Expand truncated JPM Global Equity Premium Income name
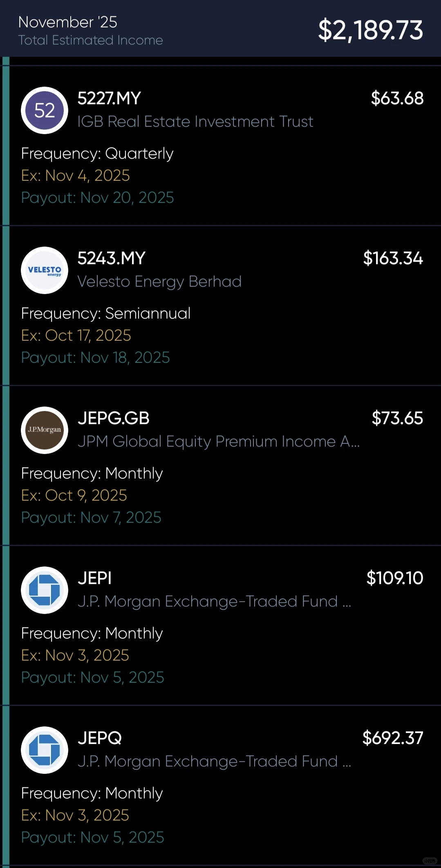Image resolution: width=441 pixels, height=868 pixels. (x=219, y=442)
